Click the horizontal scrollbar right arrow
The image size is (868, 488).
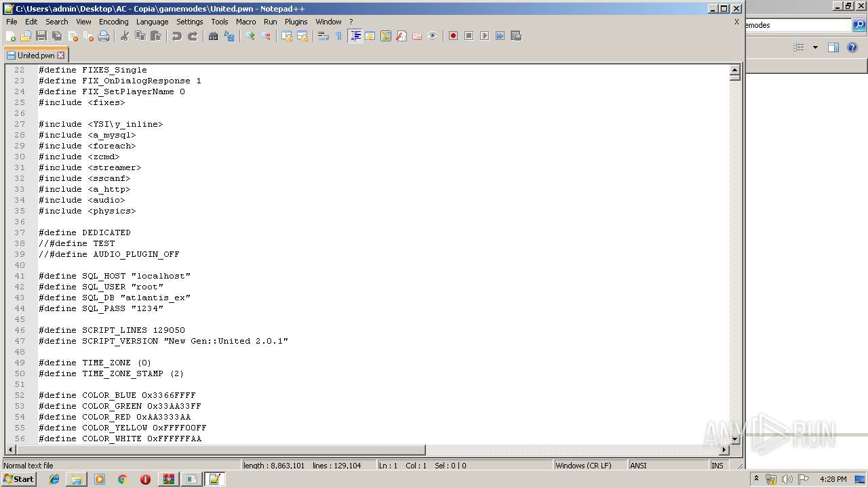724,450
